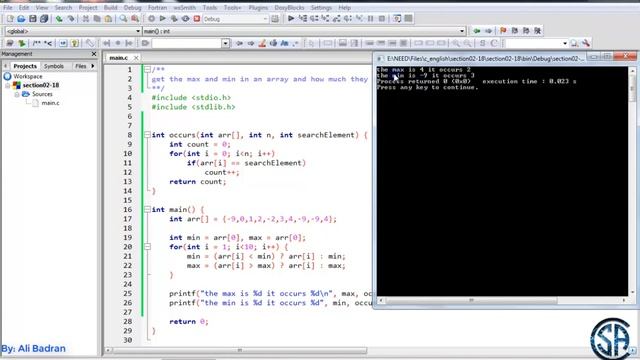Abort the build with the red stop icon

[x=197, y=19]
